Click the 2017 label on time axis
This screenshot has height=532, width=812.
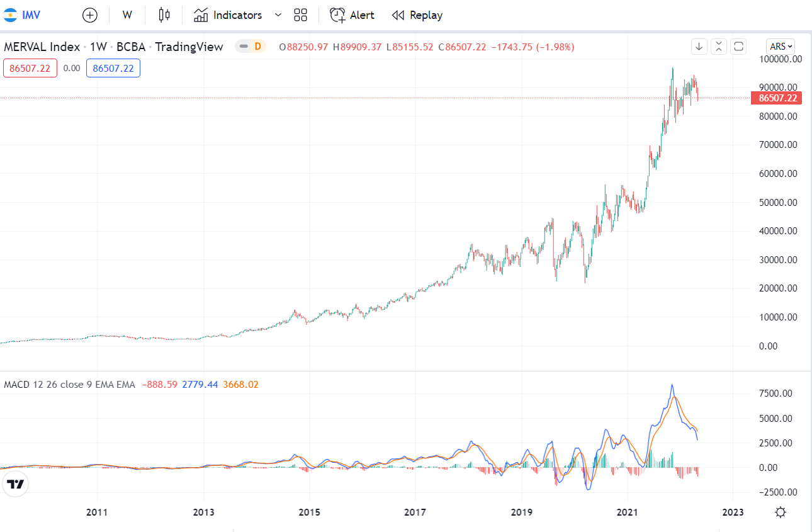[415, 512]
